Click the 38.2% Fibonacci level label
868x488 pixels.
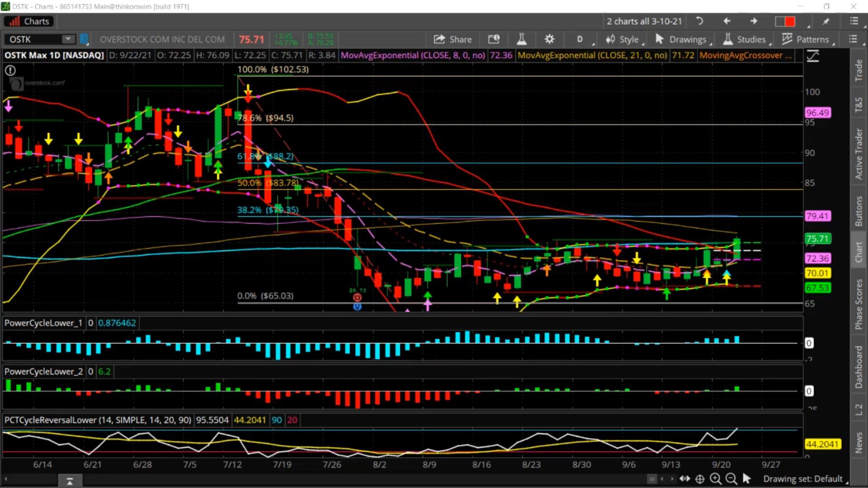tap(268, 210)
